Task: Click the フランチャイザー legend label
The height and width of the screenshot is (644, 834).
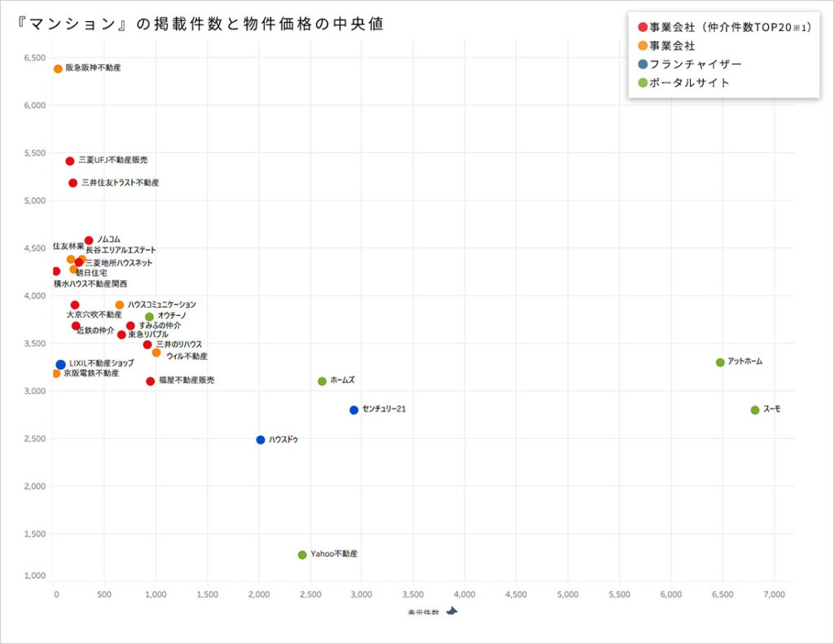Action: [x=696, y=64]
